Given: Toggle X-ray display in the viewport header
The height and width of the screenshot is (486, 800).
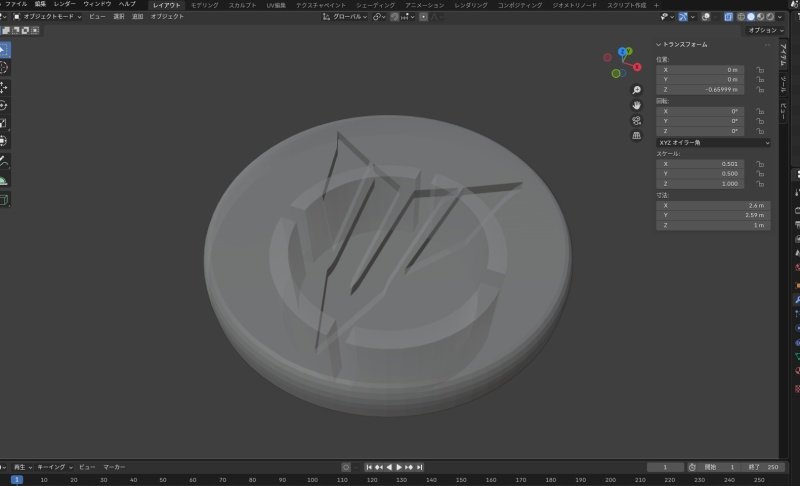Looking at the screenshot, I should (x=728, y=17).
